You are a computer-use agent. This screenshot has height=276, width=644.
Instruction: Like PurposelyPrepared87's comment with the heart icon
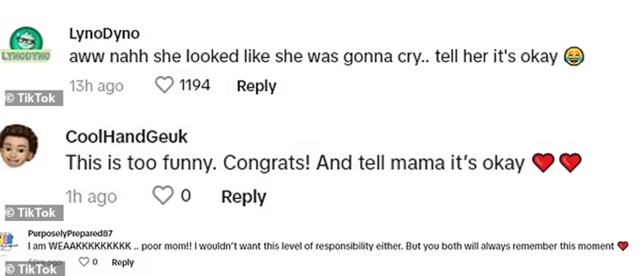84,261
